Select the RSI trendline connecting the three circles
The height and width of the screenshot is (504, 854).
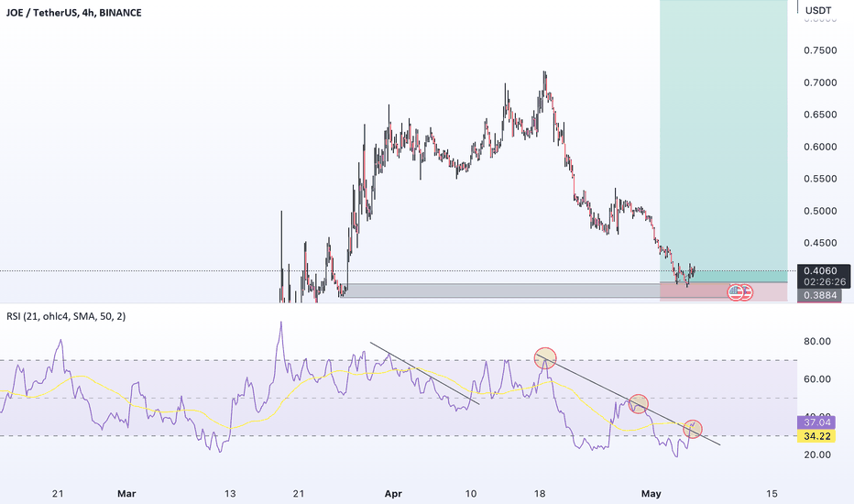pos(628,400)
